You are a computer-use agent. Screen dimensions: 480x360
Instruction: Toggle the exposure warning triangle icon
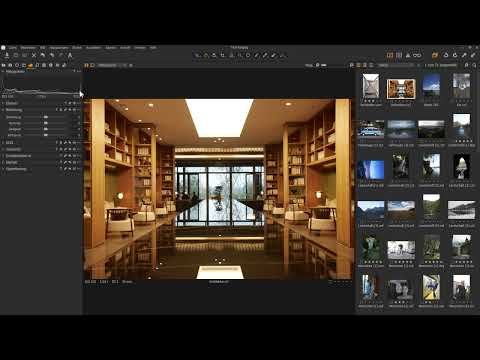pyautogui.click(x=408, y=55)
